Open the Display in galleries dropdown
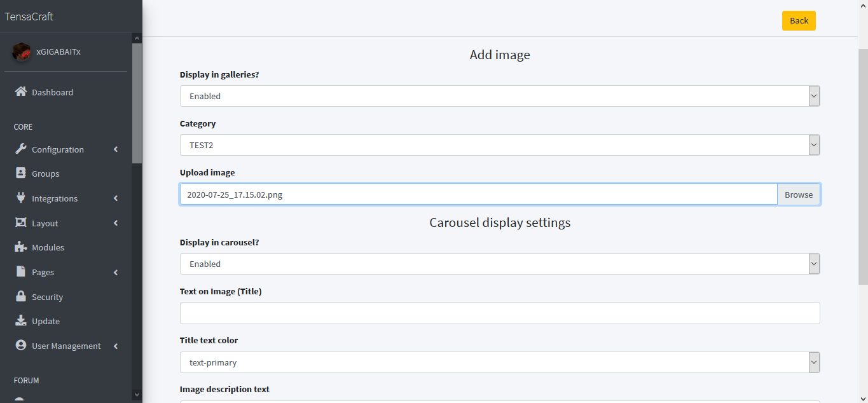This screenshot has width=868, height=403. point(499,96)
